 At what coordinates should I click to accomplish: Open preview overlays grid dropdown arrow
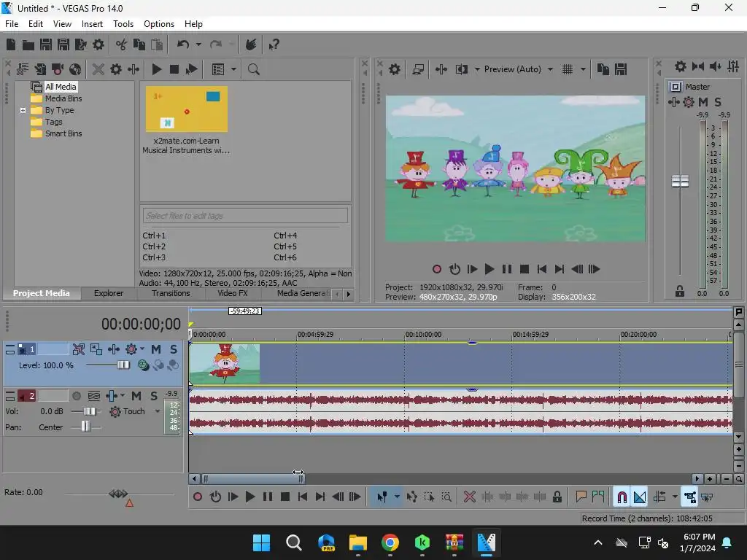(583, 69)
